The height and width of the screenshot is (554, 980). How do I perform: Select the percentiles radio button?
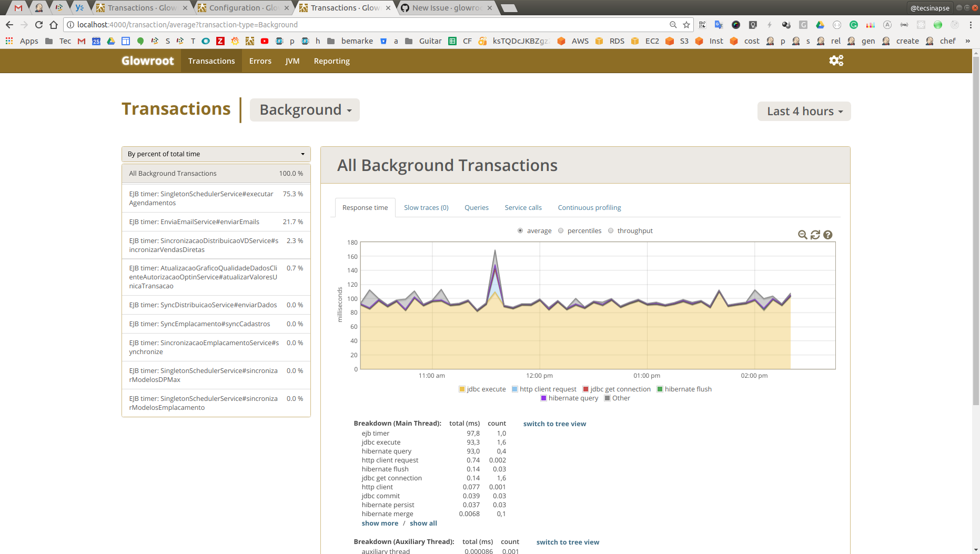point(561,230)
